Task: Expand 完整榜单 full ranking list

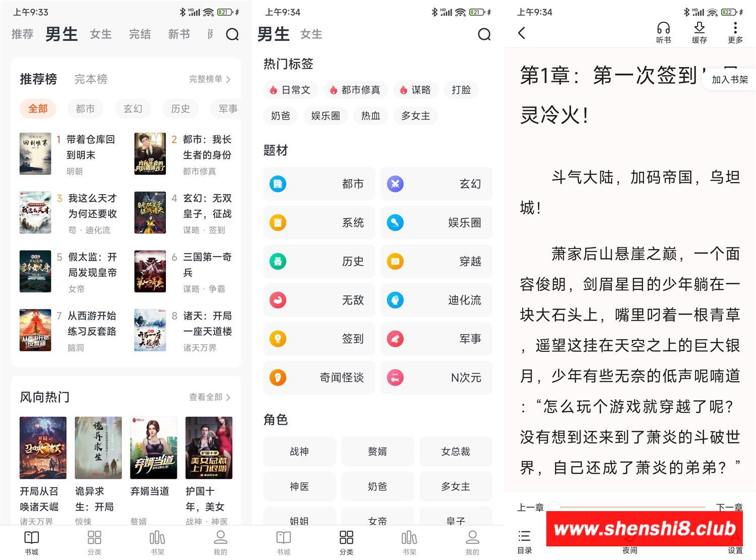Action: click(210, 79)
